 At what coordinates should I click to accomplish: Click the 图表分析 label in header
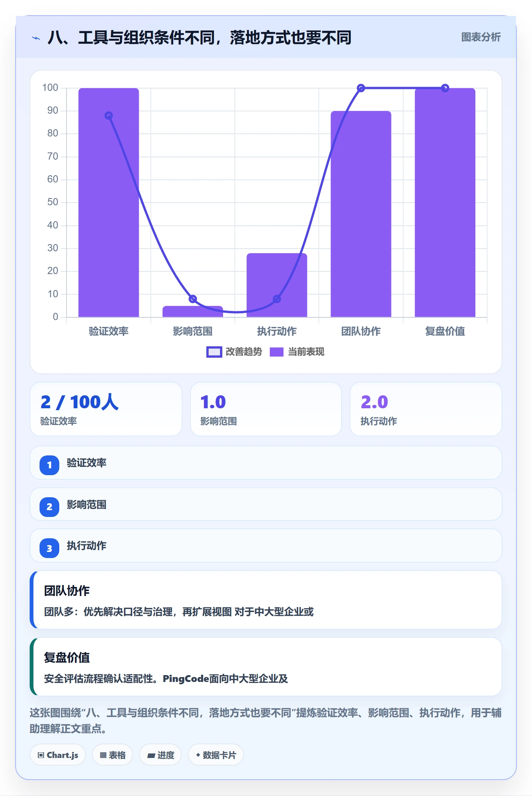tap(481, 37)
